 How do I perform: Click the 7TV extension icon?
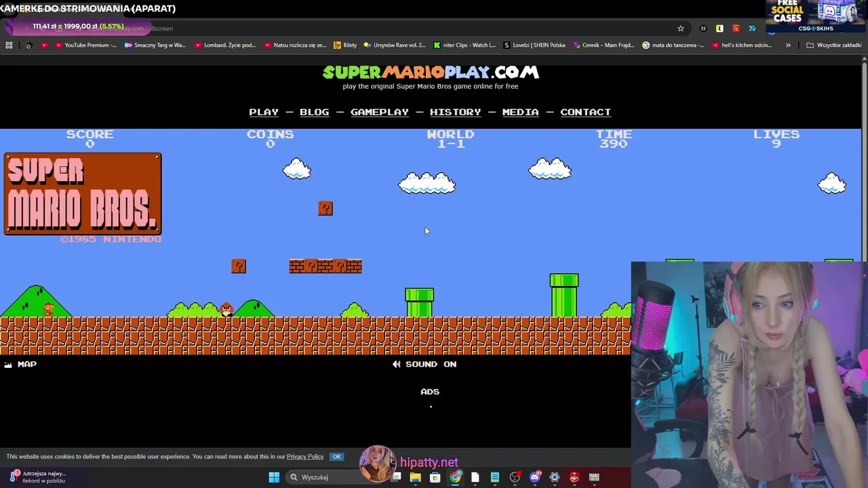click(x=752, y=28)
